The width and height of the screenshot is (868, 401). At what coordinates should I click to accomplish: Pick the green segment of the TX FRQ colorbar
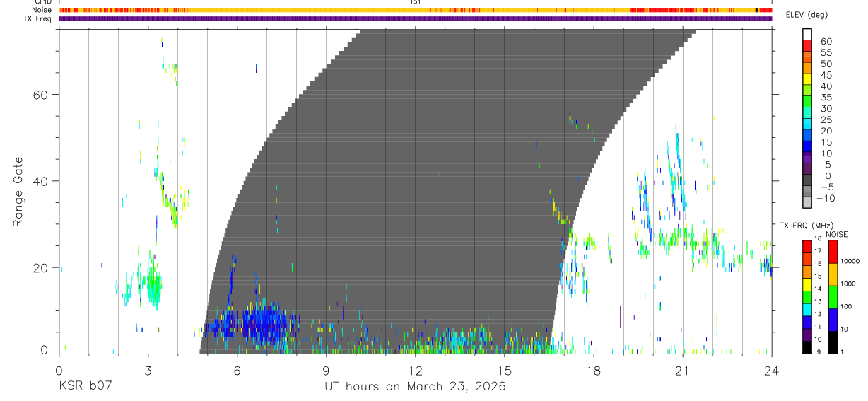point(807,297)
